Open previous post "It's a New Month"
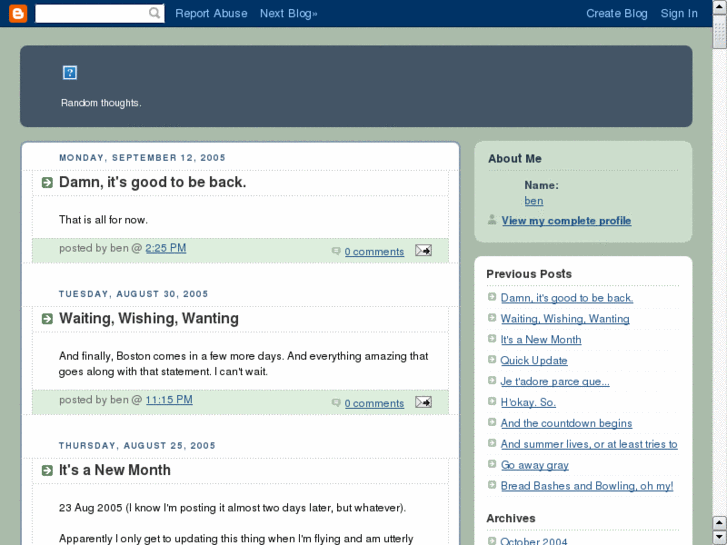The image size is (727, 545). tap(541, 340)
